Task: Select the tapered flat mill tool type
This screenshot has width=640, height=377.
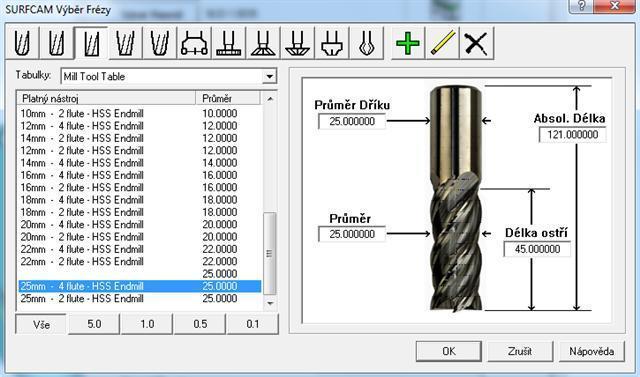Action: (125, 43)
